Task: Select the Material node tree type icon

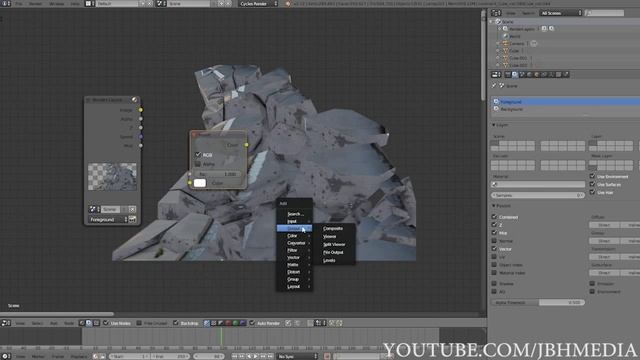Action: coord(82,323)
